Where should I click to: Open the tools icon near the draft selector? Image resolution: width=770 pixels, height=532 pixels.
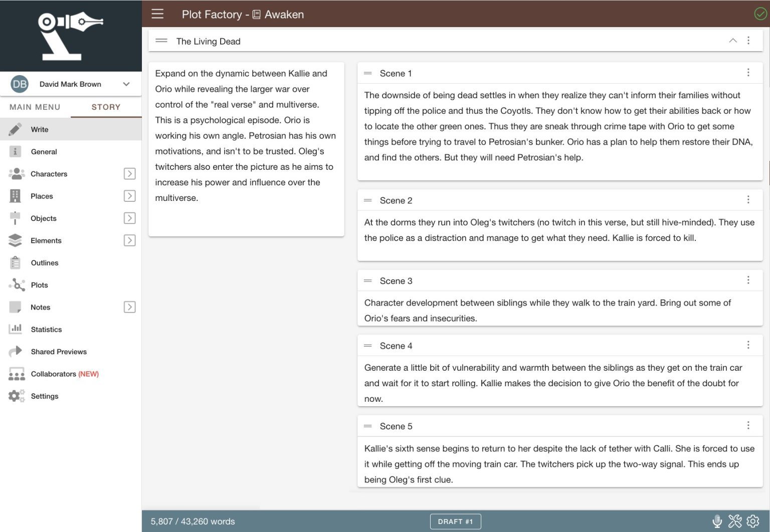coord(734,521)
